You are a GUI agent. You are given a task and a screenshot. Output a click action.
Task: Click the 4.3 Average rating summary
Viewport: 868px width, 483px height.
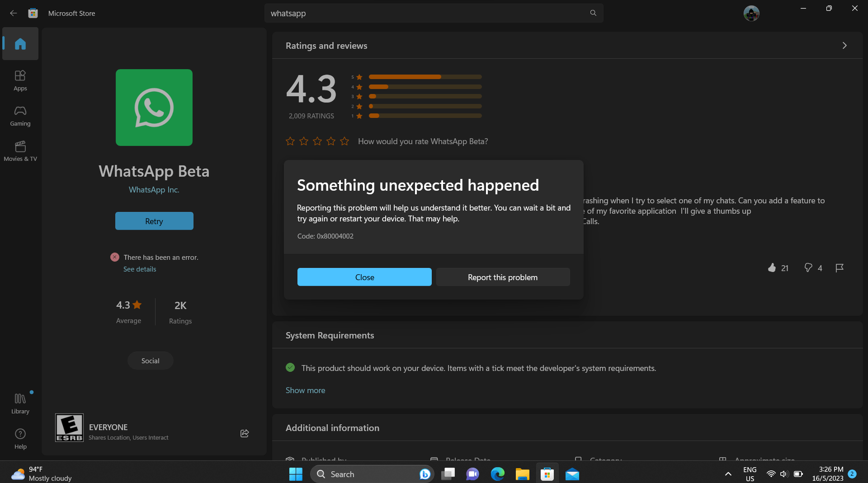(129, 311)
